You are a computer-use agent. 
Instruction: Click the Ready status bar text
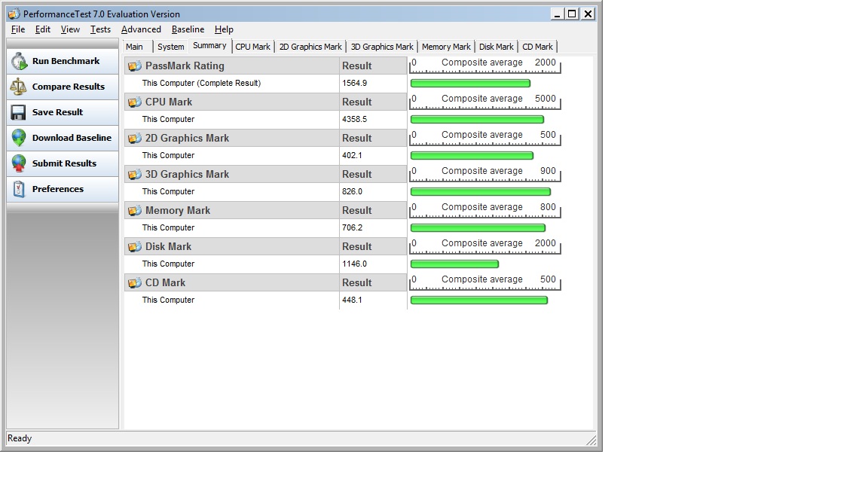20,438
